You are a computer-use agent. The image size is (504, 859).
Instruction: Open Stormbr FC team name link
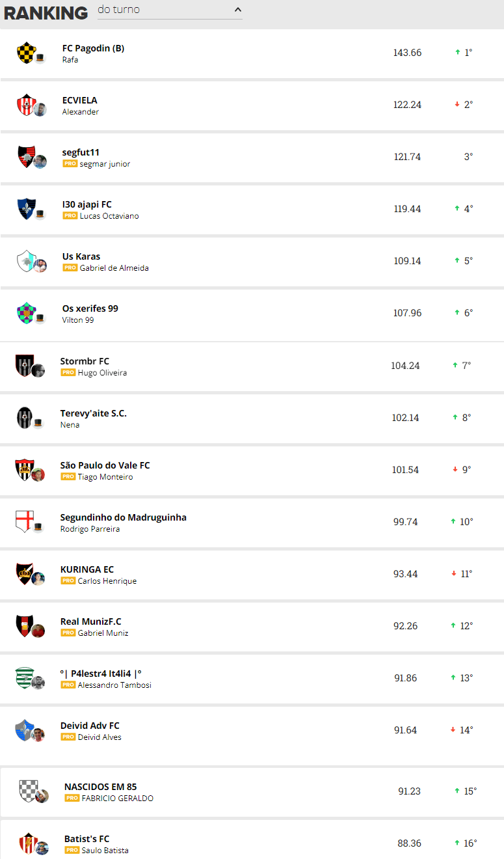point(85,361)
